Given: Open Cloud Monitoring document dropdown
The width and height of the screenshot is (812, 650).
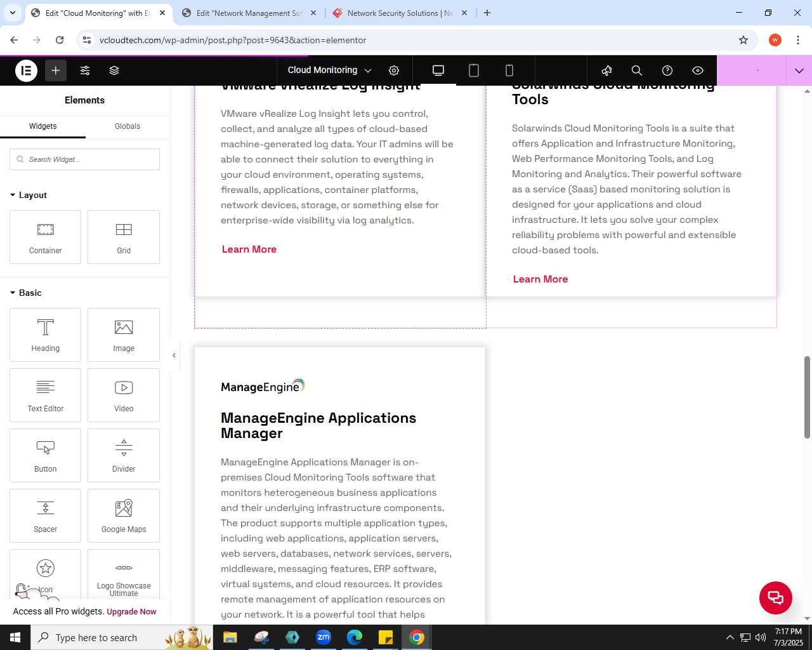Looking at the screenshot, I should point(329,70).
